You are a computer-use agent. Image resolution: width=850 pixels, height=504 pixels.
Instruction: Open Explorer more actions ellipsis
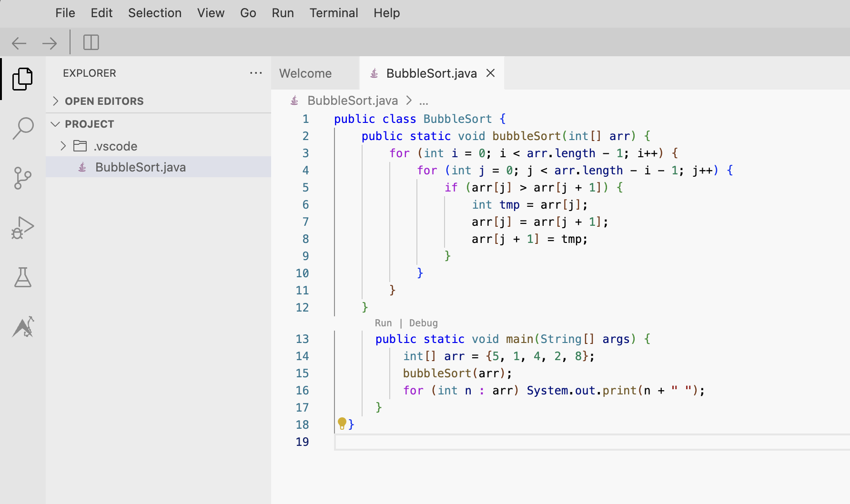tap(256, 73)
